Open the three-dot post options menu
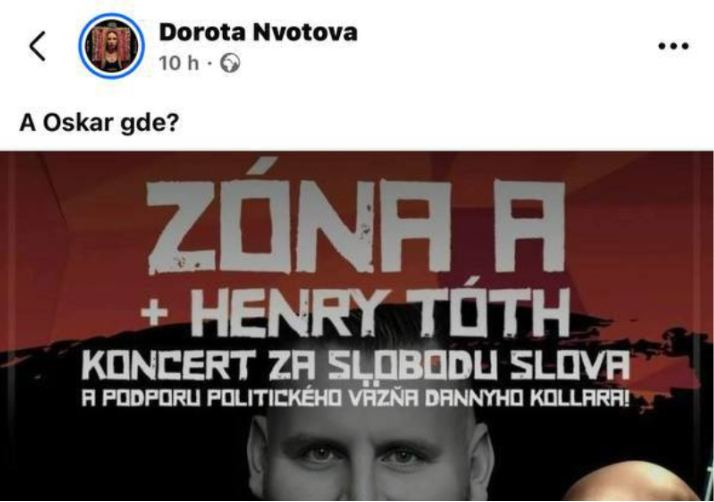 [673, 46]
